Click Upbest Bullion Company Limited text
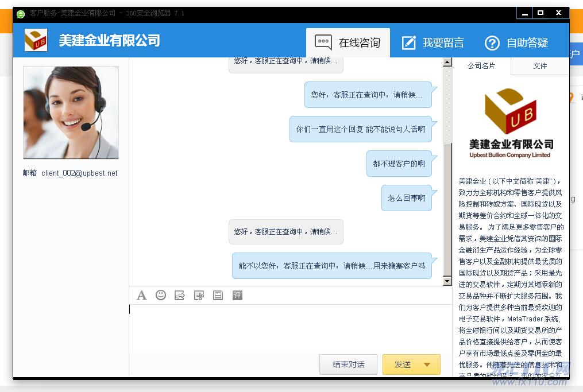 (509, 155)
